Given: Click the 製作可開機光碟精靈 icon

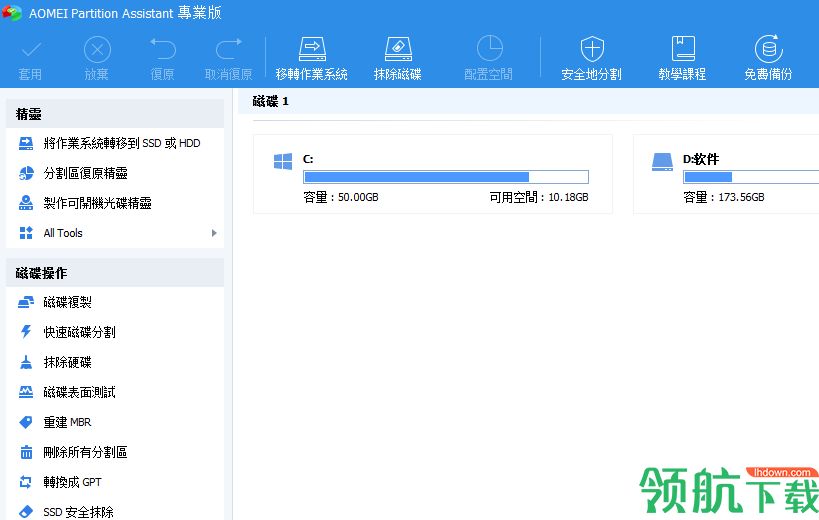Looking at the screenshot, I should pos(26,203).
